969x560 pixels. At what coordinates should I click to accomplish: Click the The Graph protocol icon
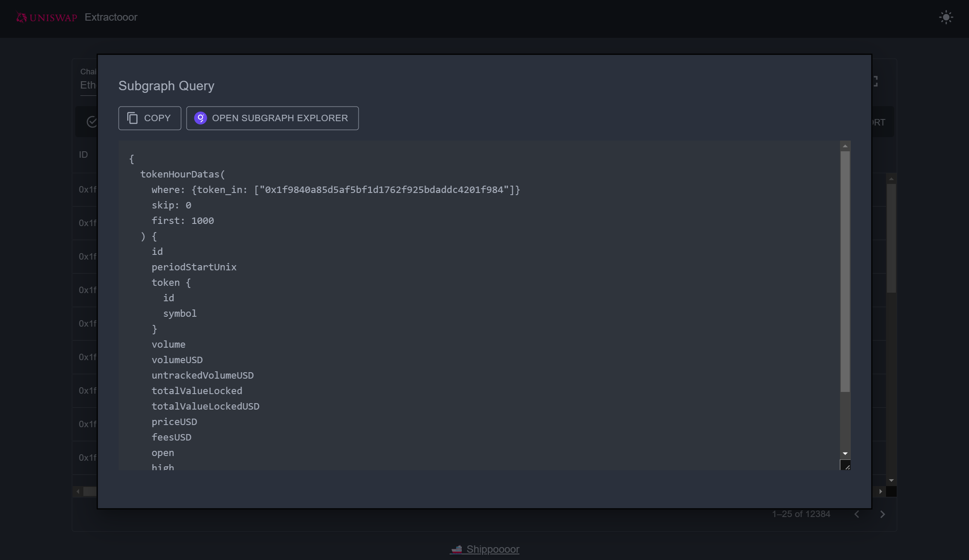[201, 117]
